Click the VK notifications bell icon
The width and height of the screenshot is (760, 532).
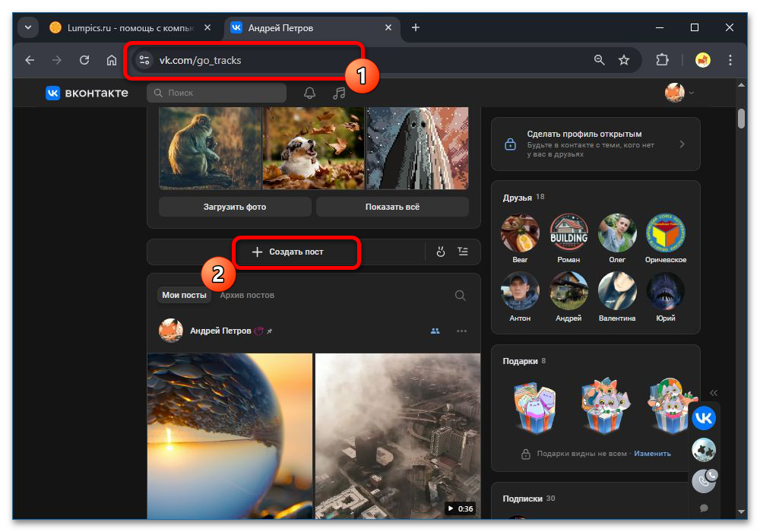point(309,93)
